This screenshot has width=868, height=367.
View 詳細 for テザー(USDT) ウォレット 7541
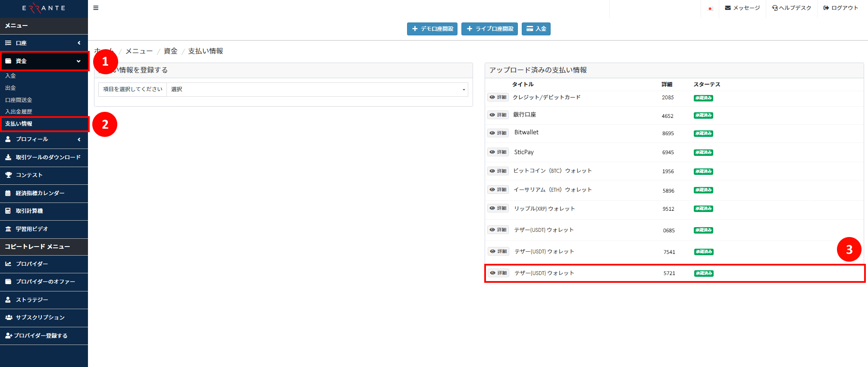coord(498,251)
